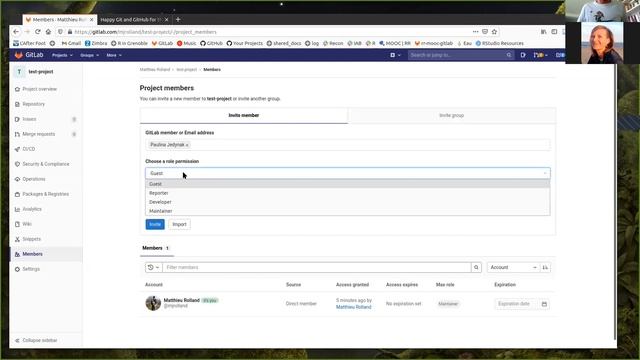640x360 pixels.
Task: Open Members in sidebar
Action: 32,254
